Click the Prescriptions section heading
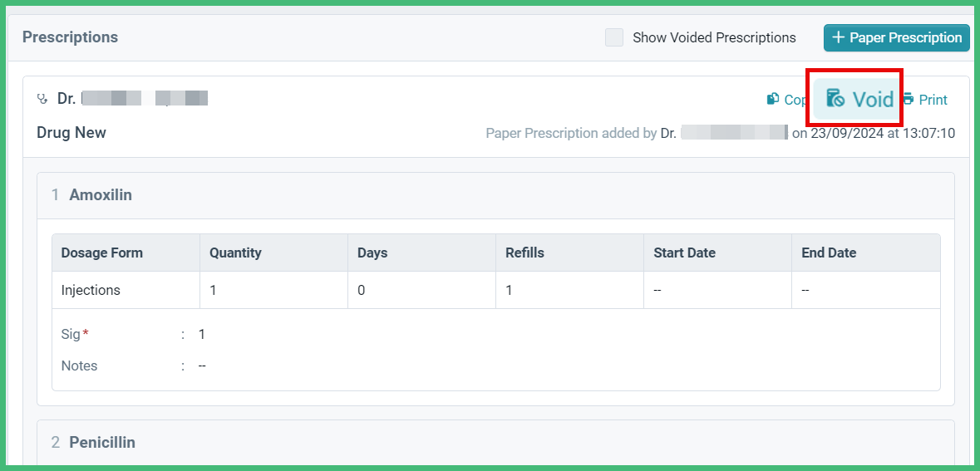980x471 pixels. click(x=70, y=37)
